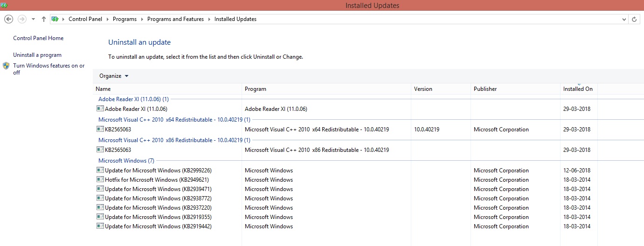Select Update for Microsoft Windows (KB2999226)

pos(158,170)
